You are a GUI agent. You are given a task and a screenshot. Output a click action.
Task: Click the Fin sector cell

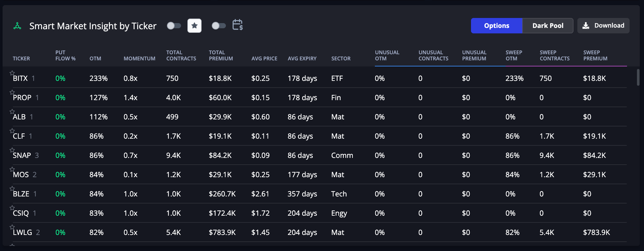pyautogui.click(x=336, y=98)
